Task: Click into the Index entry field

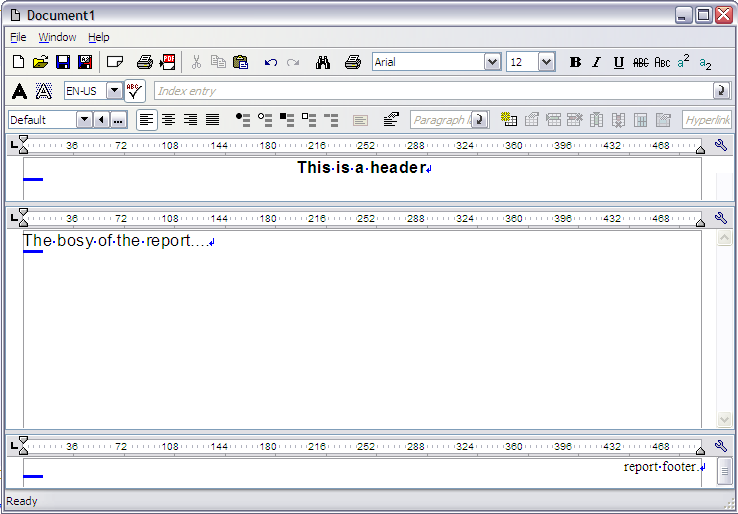Action: (x=430, y=91)
